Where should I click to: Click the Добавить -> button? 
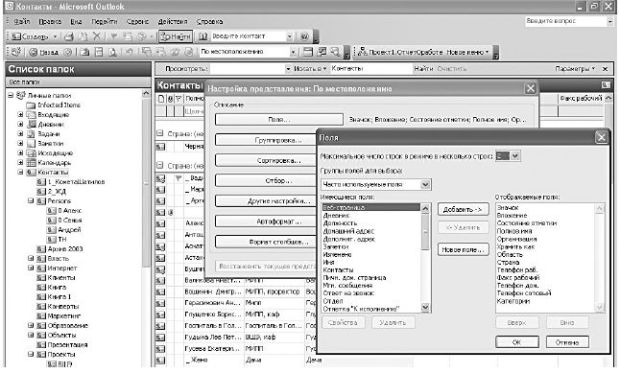(463, 210)
